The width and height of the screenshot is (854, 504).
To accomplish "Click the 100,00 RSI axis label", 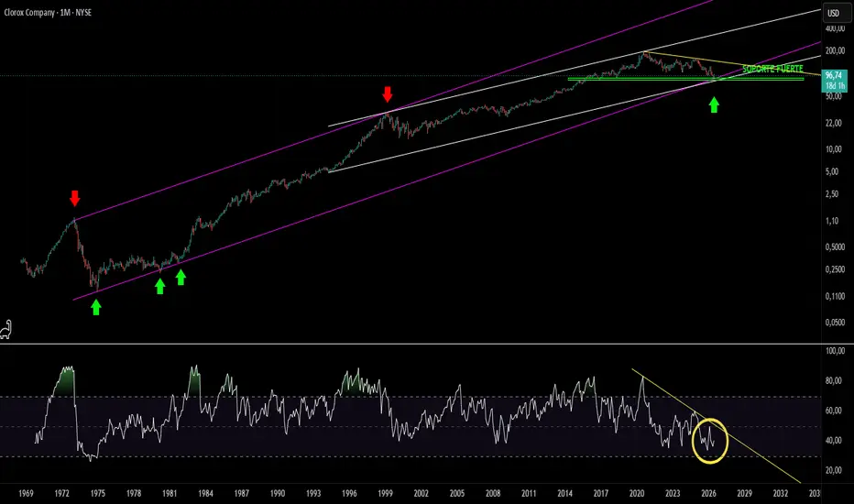I will (x=835, y=351).
